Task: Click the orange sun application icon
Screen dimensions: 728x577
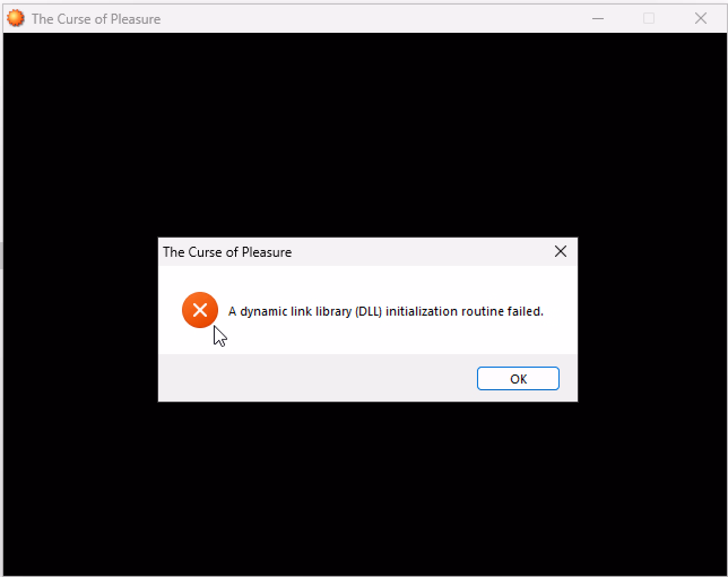Action: tap(16, 18)
